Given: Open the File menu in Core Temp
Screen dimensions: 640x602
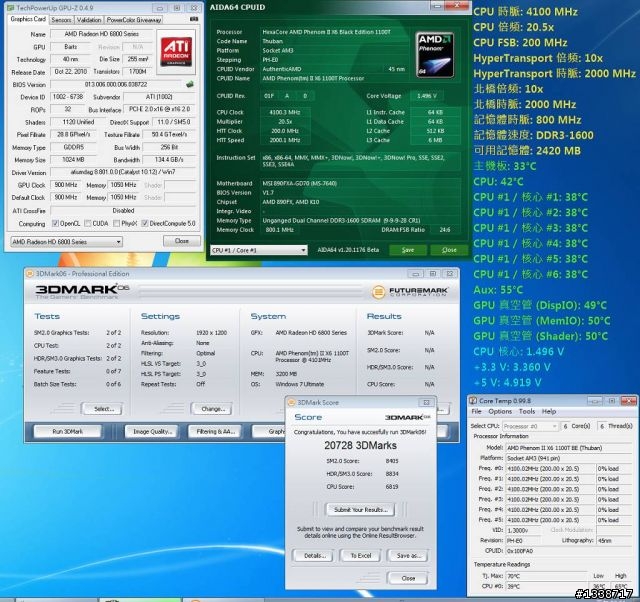Looking at the screenshot, I should point(476,411).
